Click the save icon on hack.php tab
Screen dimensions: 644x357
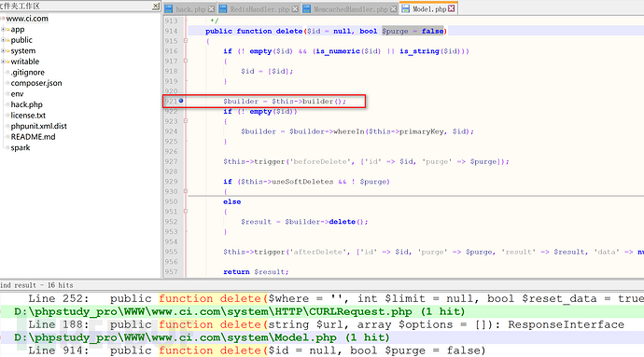pyautogui.click(x=169, y=9)
